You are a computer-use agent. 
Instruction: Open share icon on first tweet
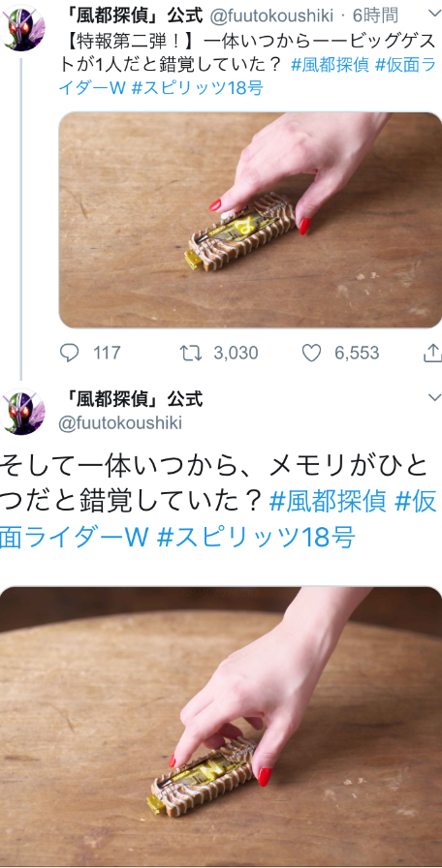click(432, 353)
